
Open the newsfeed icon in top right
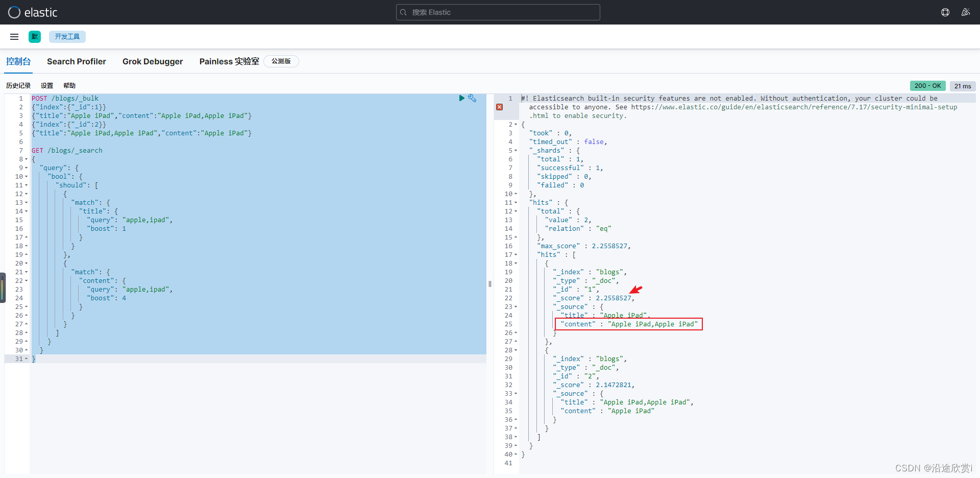tap(965, 12)
